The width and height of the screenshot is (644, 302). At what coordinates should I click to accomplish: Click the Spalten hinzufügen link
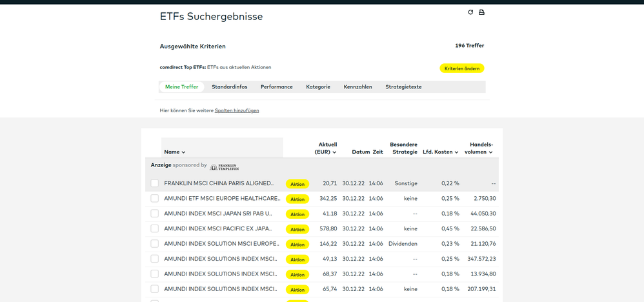pos(237,110)
